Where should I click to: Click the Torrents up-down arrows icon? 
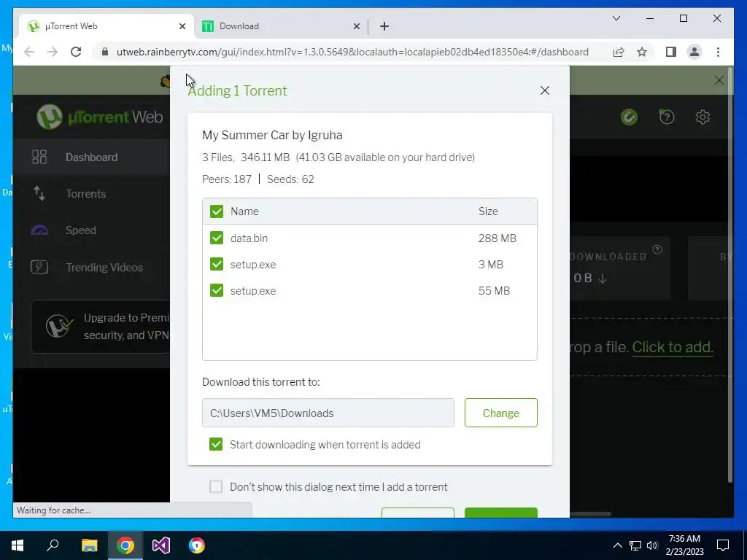tap(39, 193)
